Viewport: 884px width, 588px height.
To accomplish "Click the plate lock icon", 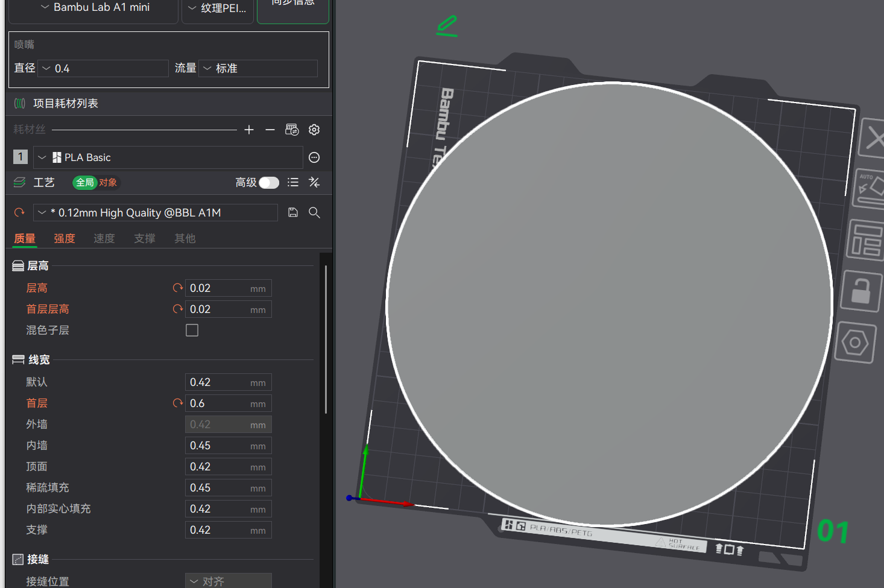I will tap(861, 291).
